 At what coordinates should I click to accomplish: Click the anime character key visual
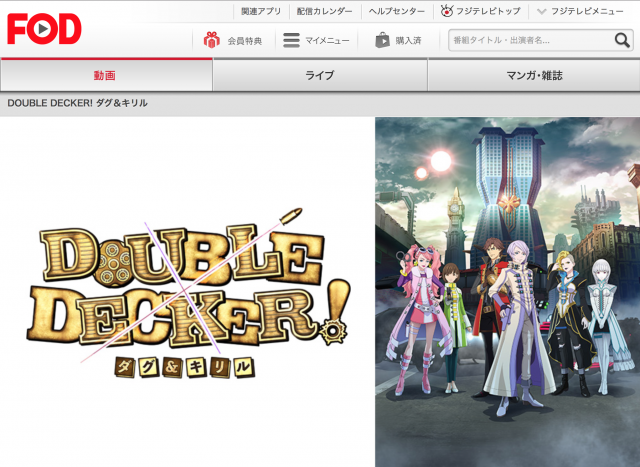pos(507,292)
